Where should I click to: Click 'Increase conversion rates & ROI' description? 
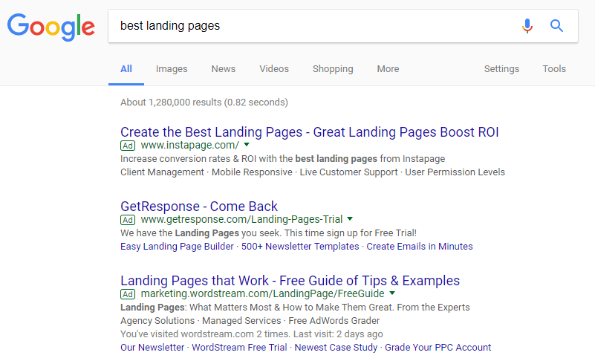283,159
